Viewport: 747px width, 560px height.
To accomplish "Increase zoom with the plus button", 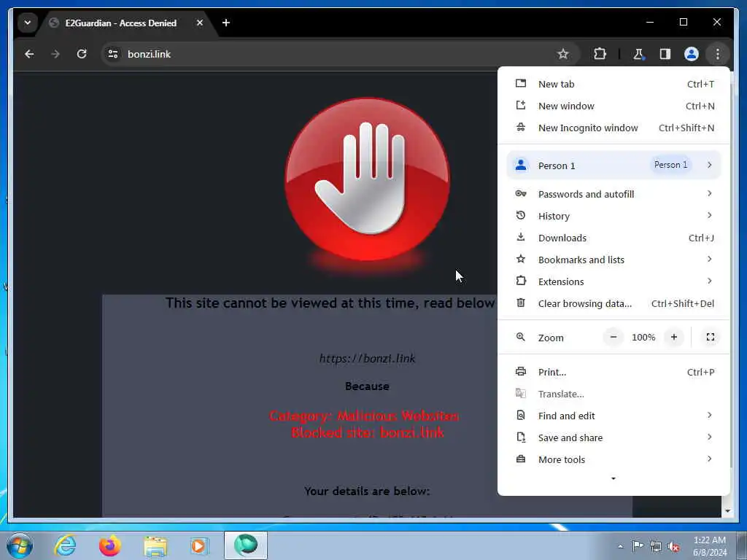I will pyautogui.click(x=673, y=337).
